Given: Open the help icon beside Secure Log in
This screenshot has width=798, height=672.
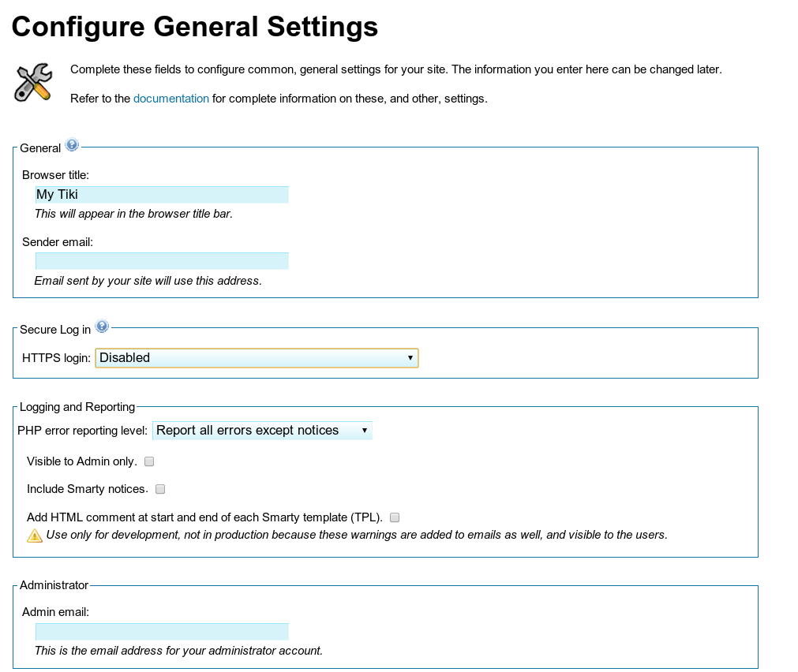Looking at the screenshot, I should [101, 326].
